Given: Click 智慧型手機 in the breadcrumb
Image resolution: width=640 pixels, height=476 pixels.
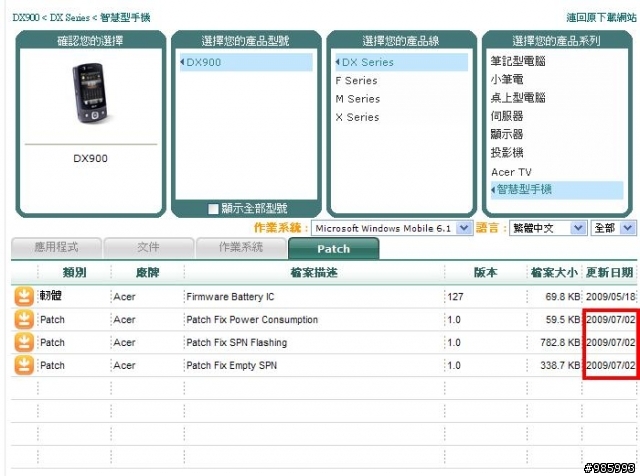Looking at the screenshot, I should tap(125, 18).
